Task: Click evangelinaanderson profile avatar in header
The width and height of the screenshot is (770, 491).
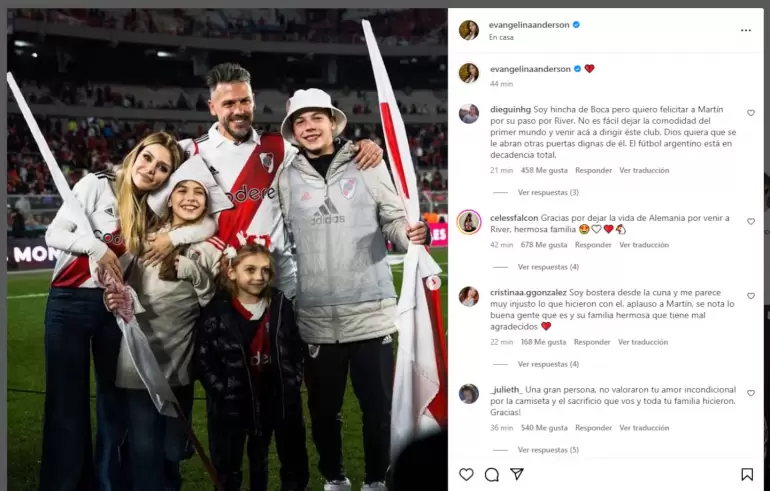Action: tap(468, 30)
